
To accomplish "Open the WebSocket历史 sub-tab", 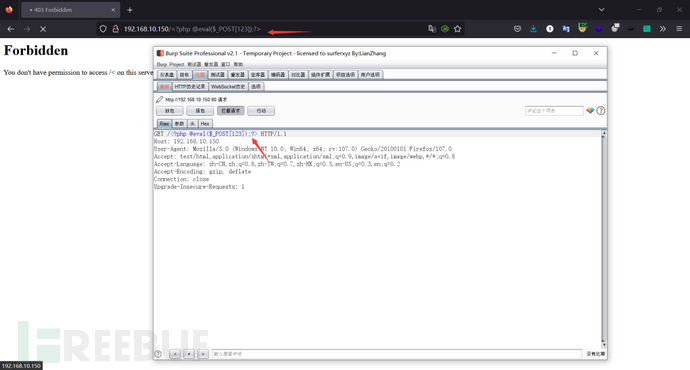I will [x=228, y=87].
